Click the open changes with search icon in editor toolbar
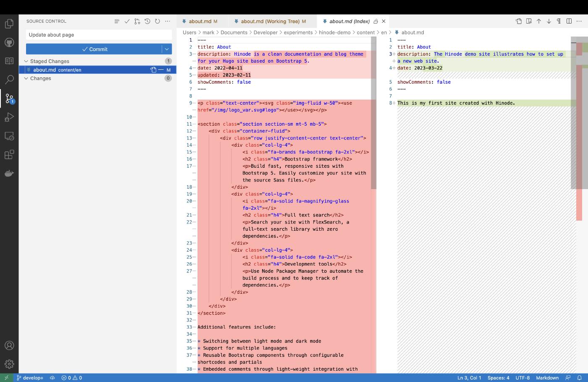 click(529, 21)
